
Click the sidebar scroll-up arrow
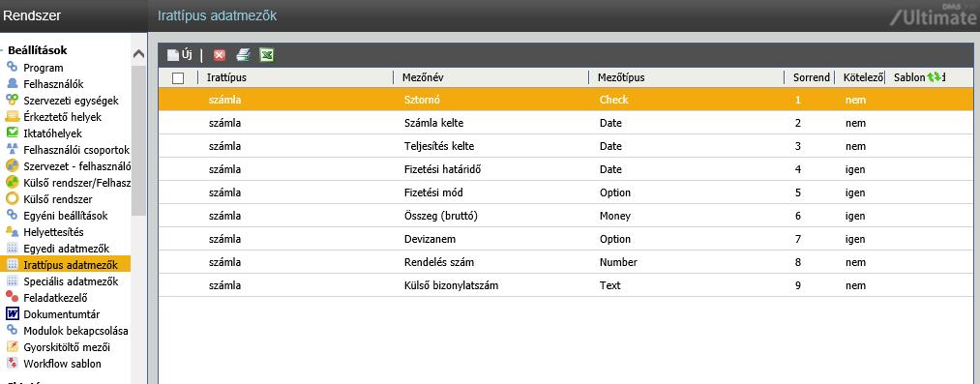coord(138,54)
